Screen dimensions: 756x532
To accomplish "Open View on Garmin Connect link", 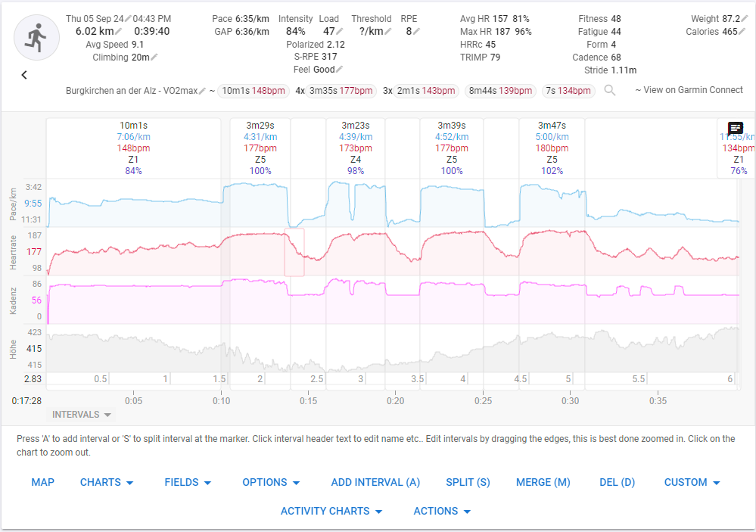I will 689,90.
